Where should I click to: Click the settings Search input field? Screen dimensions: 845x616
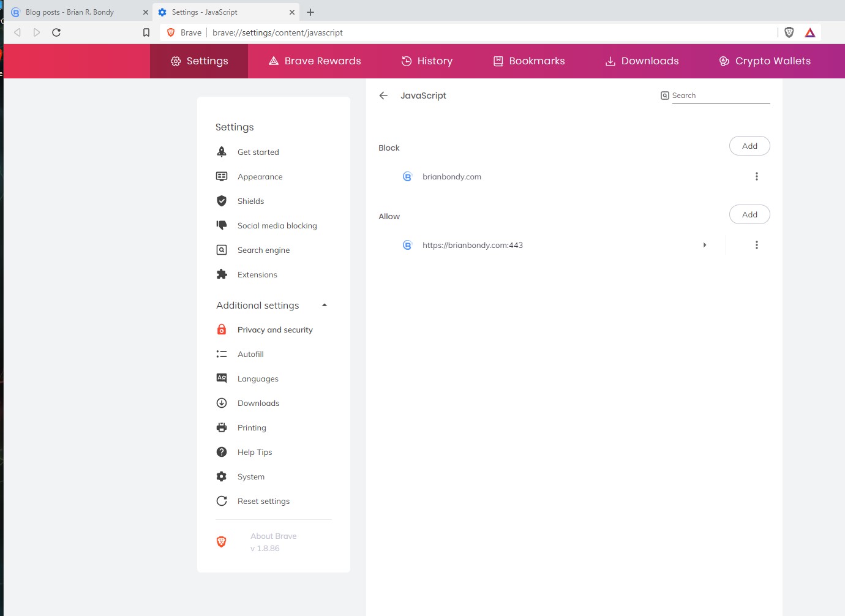click(x=721, y=96)
